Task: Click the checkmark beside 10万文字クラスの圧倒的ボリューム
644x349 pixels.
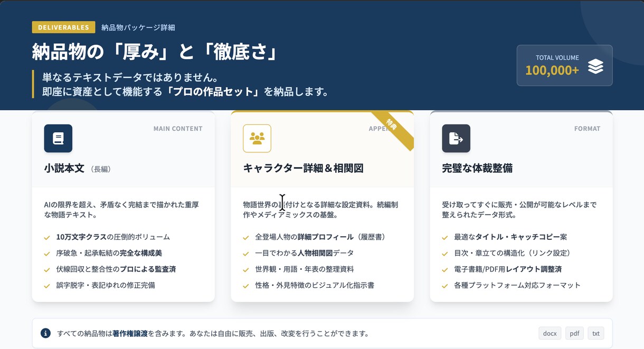Action: coord(47,238)
